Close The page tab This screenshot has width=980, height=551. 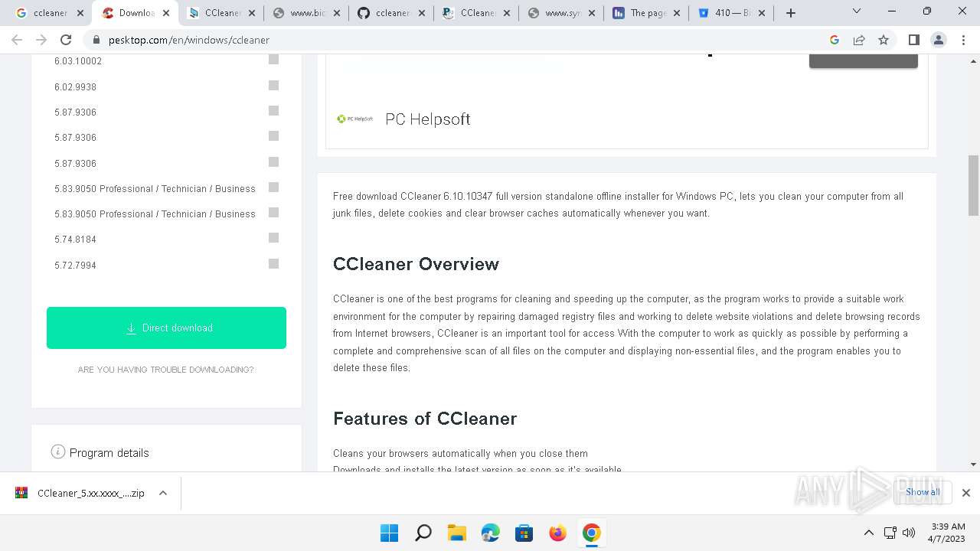coord(677,13)
